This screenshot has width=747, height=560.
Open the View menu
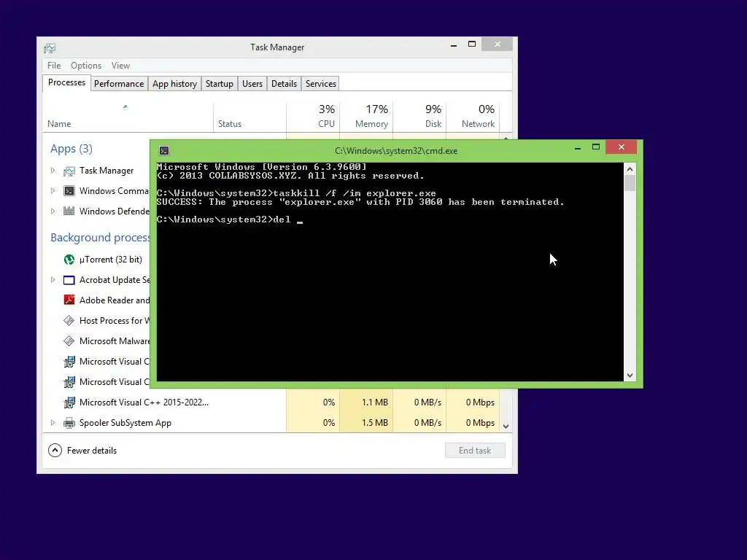click(x=120, y=66)
